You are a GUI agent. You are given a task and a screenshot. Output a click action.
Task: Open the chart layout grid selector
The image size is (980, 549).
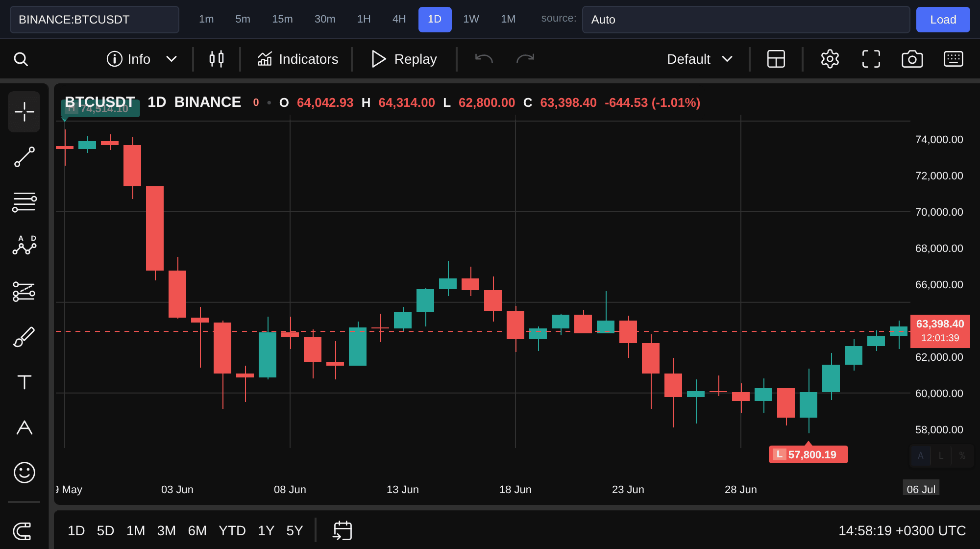tap(776, 59)
